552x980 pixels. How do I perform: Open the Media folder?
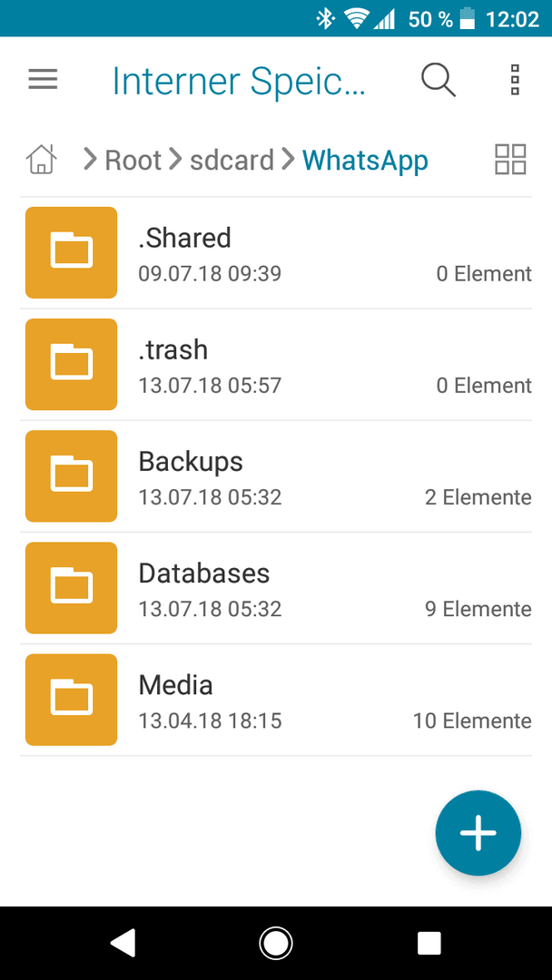click(x=276, y=700)
